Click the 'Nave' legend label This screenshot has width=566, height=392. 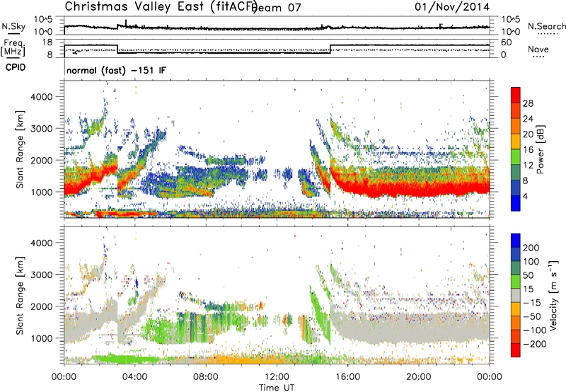[538, 49]
